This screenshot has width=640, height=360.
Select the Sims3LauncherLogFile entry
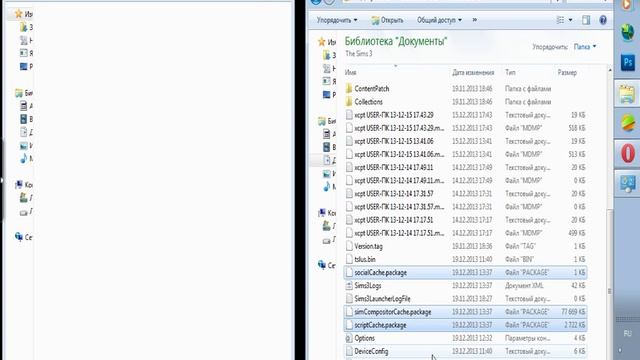point(465,299)
